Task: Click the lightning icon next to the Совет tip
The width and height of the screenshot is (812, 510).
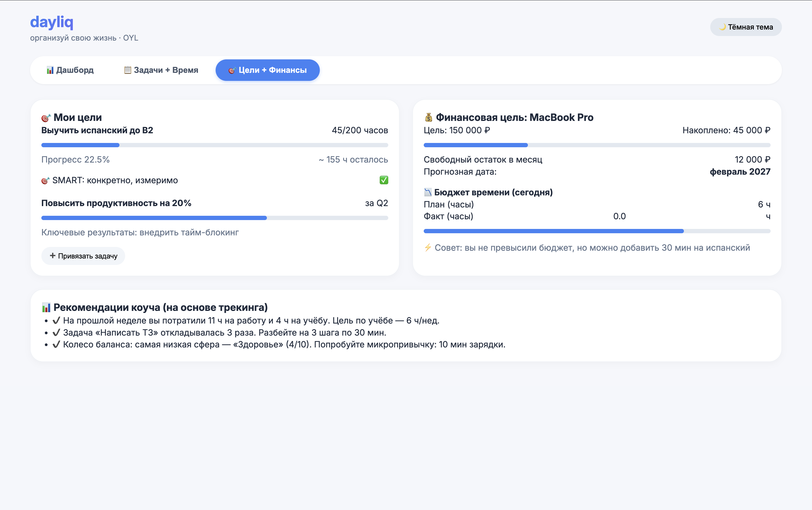Action: pos(428,248)
